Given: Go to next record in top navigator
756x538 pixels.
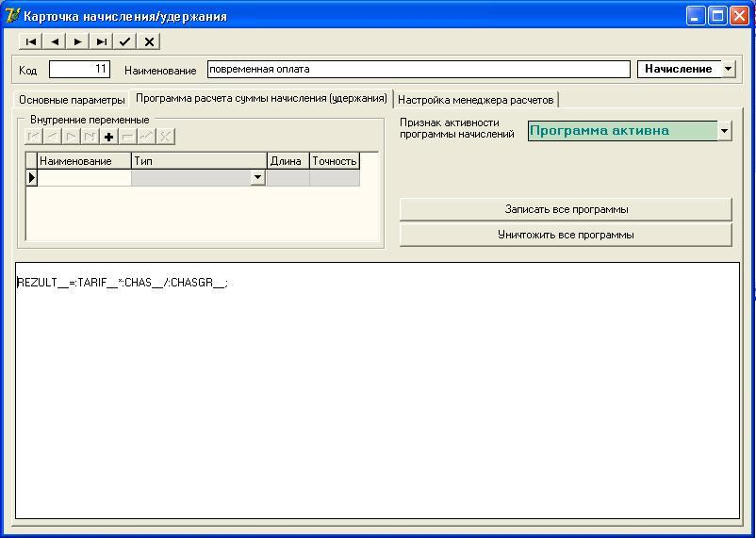Looking at the screenshot, I should pyautogui.click(x=78, y=41).
